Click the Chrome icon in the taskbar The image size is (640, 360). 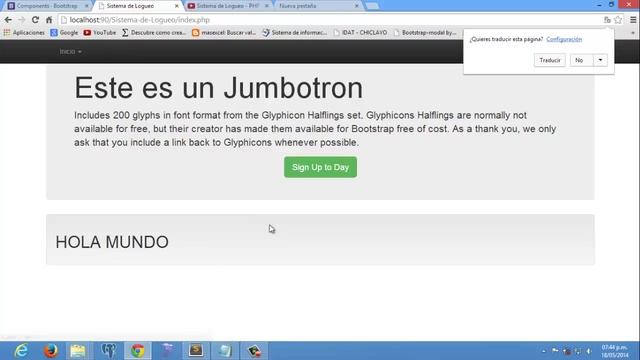point(138,351)
